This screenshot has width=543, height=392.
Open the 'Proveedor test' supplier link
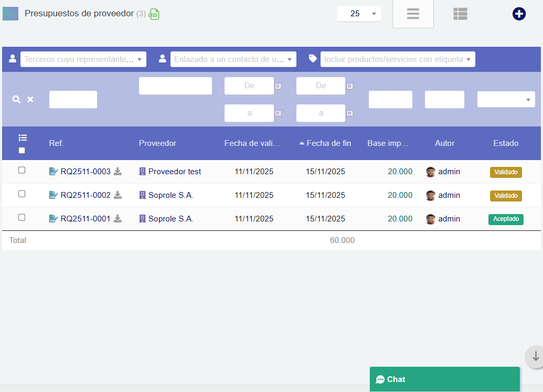tap(174, 172)
